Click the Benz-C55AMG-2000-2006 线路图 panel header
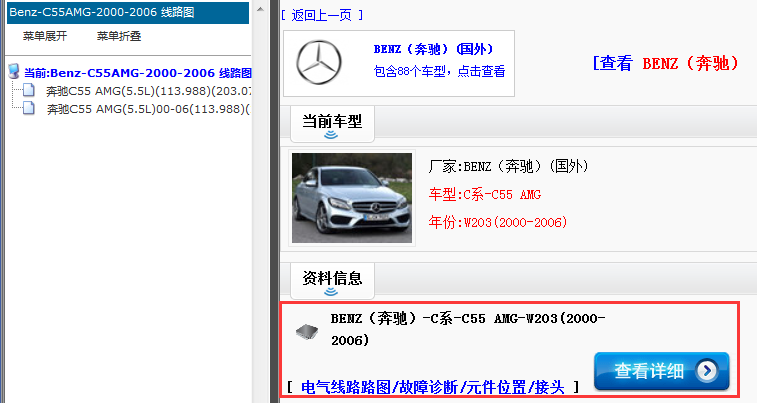This screenshot has width=757, height=403. 128,13
